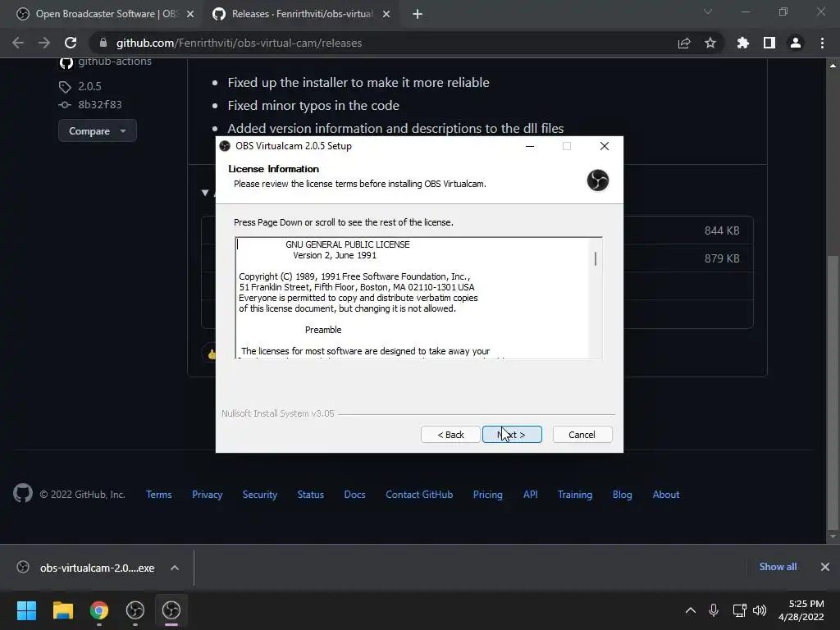
Task: Click Next in the OBS Virtualcam setup
Action: coord(512,435)
